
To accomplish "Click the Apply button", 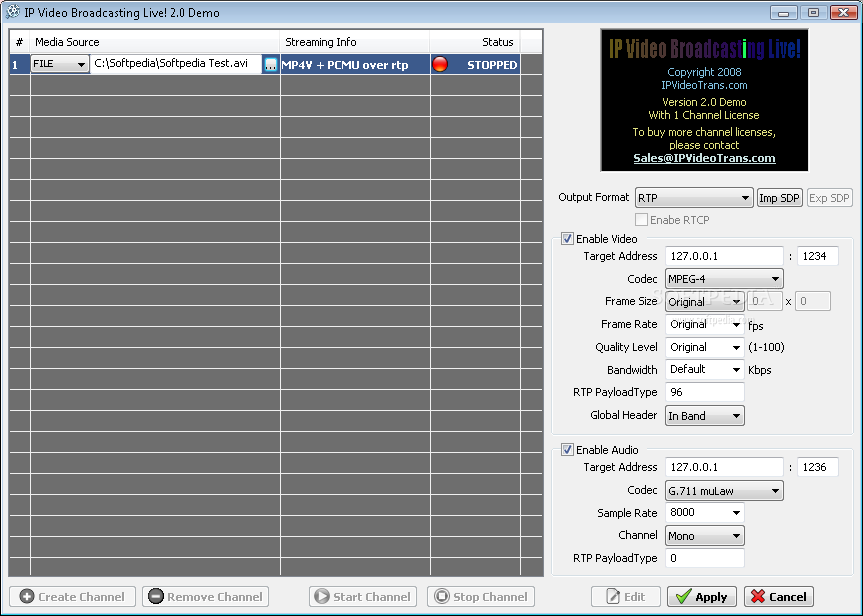I will (x=702, y=597).
